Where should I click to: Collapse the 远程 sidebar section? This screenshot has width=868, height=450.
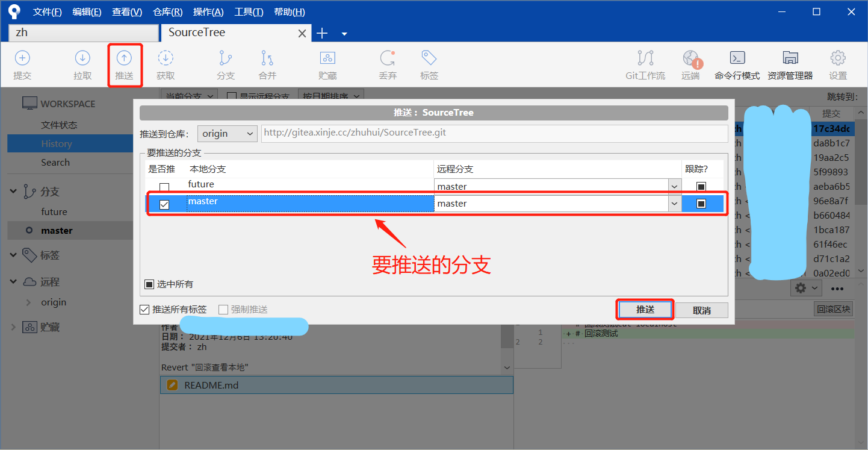pyautogui.click(x=13, y=282)
